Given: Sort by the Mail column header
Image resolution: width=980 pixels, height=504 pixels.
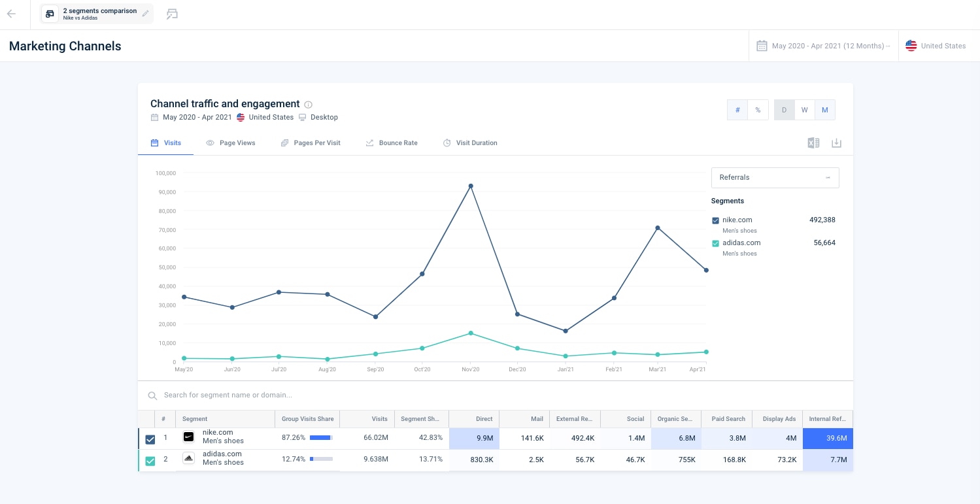Looking at the screenshot, I should [x=524, y=419].
